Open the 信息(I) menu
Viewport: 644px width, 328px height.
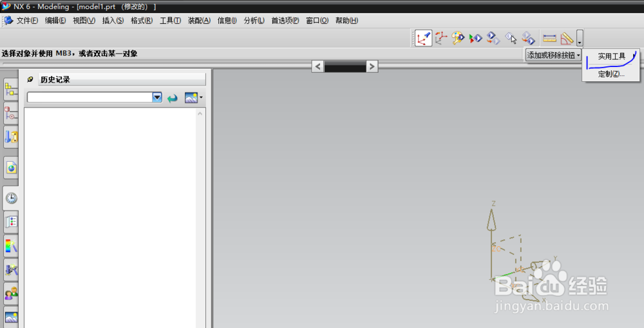click(x=227, y=21)
